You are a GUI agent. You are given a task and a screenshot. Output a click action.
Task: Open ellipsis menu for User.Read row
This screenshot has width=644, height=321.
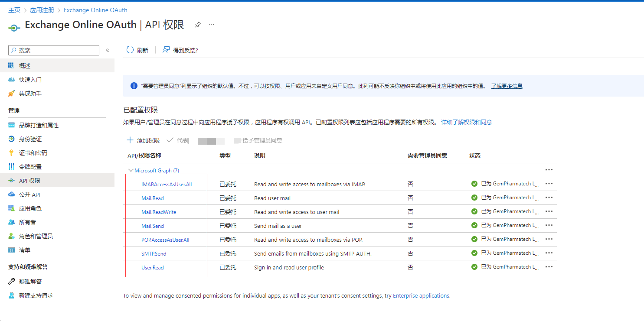click(549, 267)
